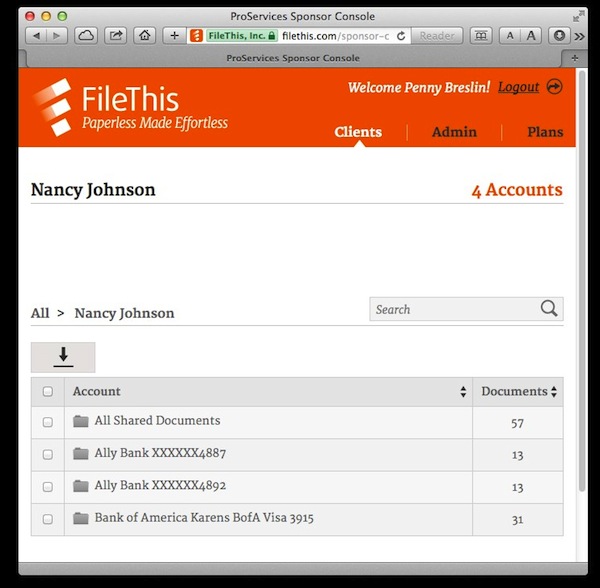The image size is (600, 588).
Task: Open Bank of America Karens BofA Visa 3915
Action: point(204,518)
